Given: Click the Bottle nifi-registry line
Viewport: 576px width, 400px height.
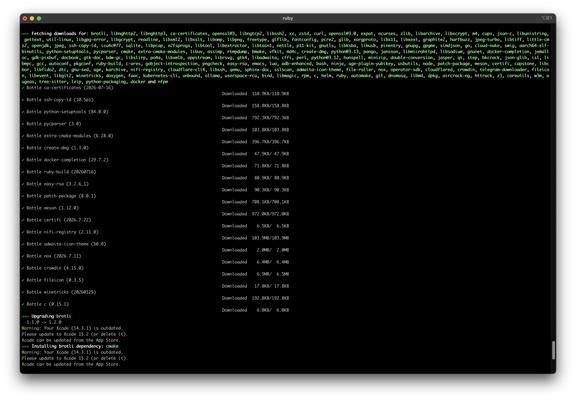Looking at the screenshot, I should pos(62,232).
